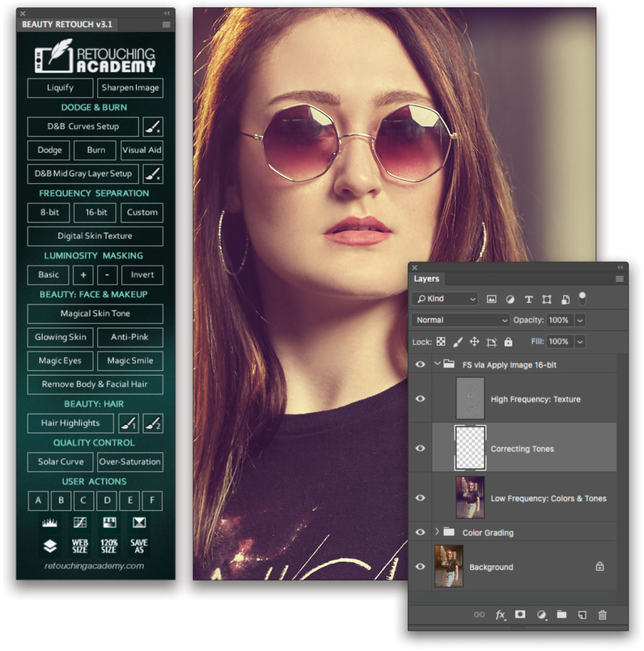
Task: Hide the High Frequency: Texture layer
Action: (x=420, y=399)
